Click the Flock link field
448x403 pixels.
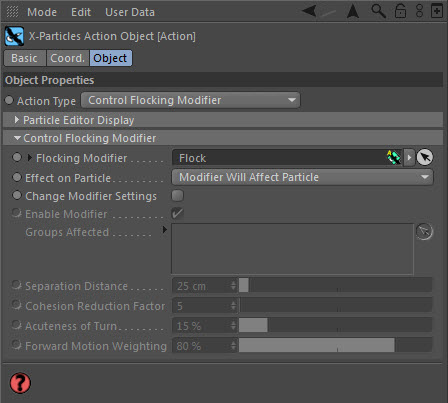click(287, 157)
